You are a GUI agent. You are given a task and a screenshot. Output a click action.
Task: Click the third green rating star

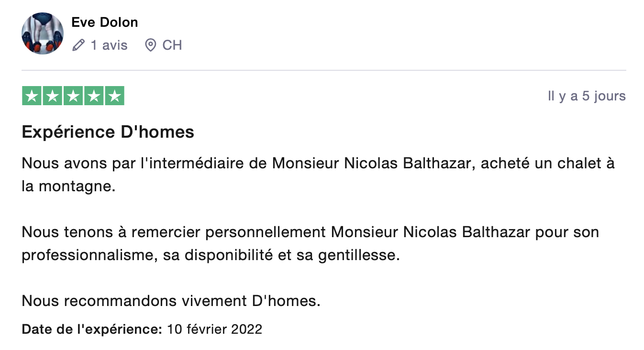click(x=73, y=96)
